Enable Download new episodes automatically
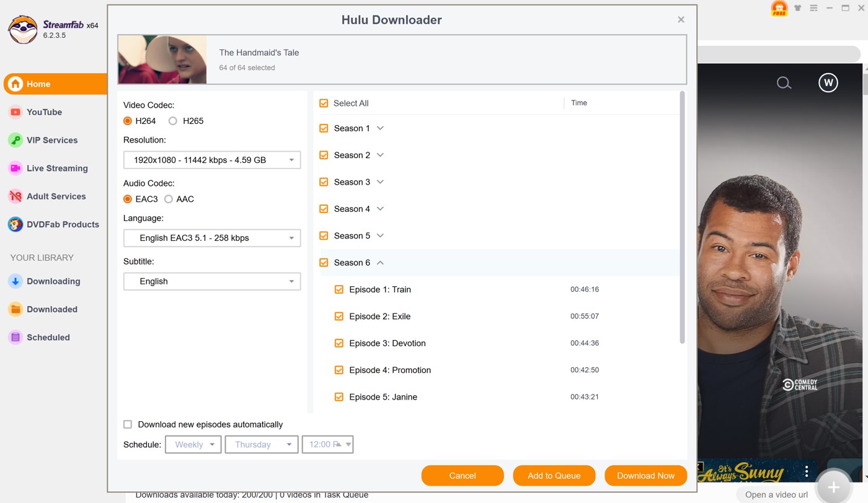 coord(128,424)
